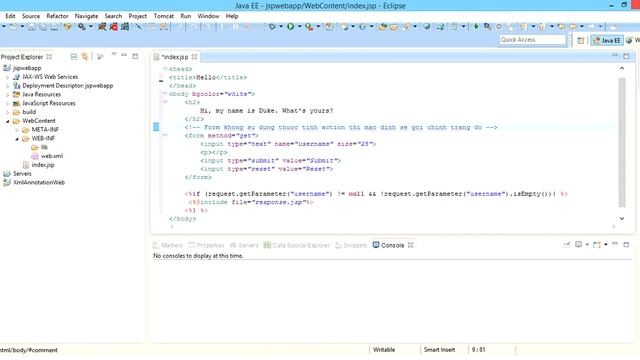
Task: Expand the JAX-WS Web Services node
Action: (x=7, y=77)
